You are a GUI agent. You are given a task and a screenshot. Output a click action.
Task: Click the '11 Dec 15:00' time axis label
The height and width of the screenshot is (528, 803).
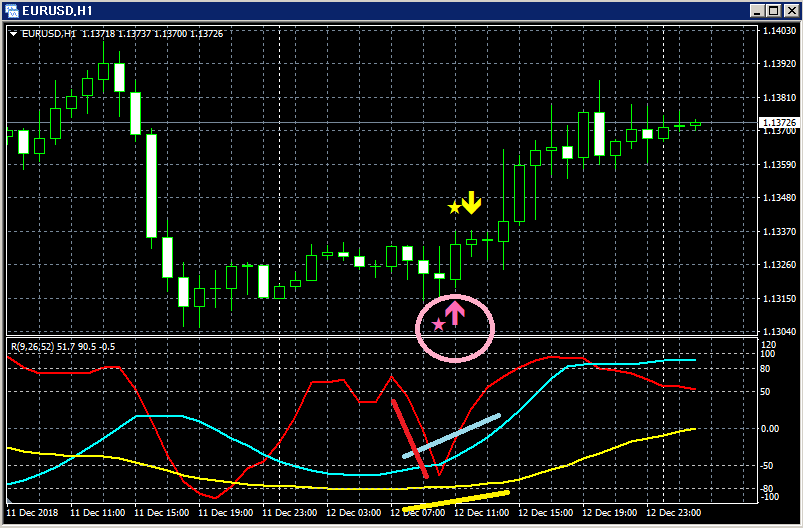pyautogui.click(x=161, y=513)
